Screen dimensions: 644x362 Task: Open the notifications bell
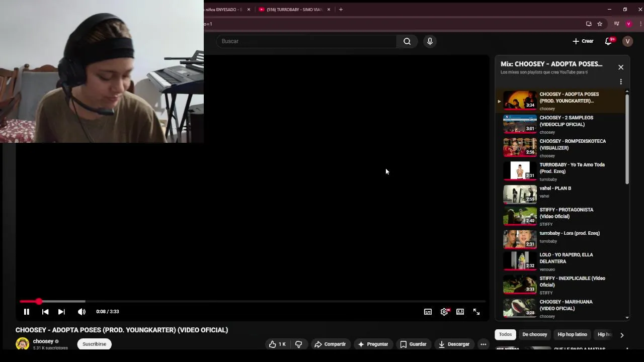(609, 41)
